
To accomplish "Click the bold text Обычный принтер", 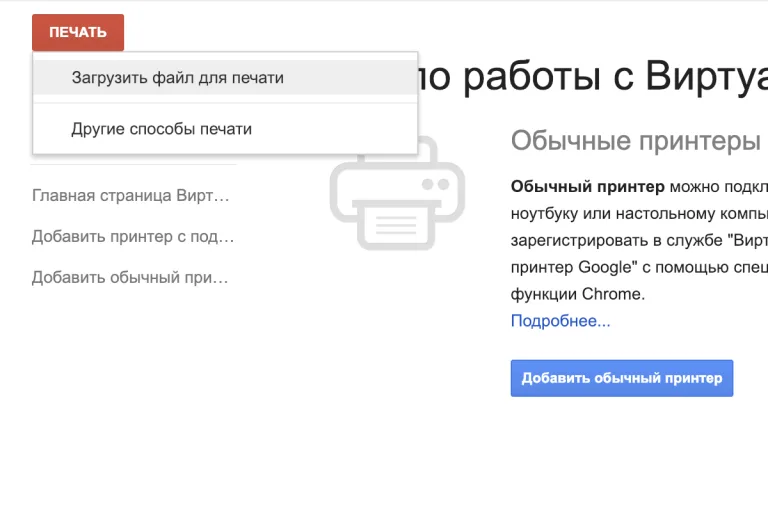I will coord(587,187).
